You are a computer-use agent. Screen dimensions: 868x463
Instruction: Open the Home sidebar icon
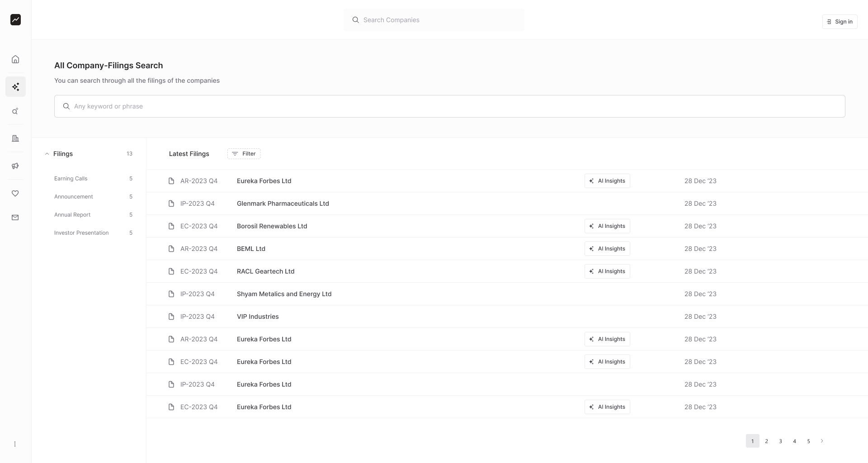coord(15,59)
